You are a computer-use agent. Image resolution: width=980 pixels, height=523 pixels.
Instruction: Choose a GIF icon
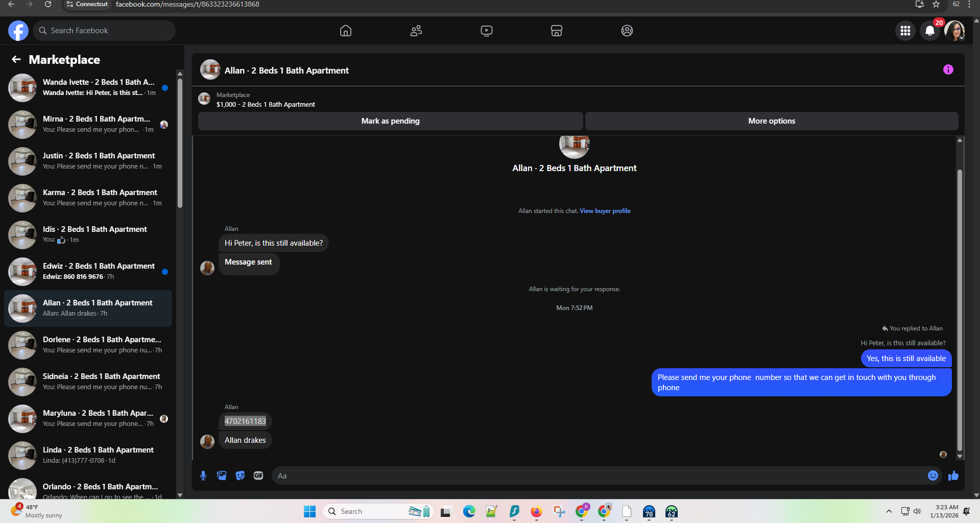coord(258,476)
